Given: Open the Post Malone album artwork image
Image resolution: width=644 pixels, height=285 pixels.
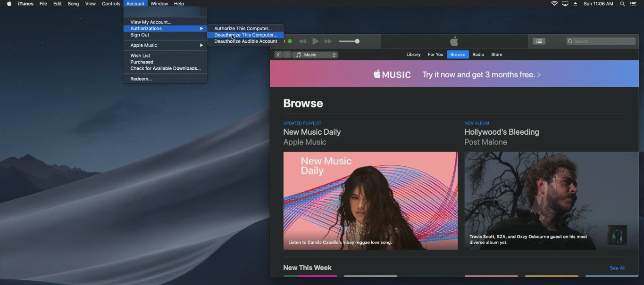Looking at the screenshot, I should click(552, 201).
